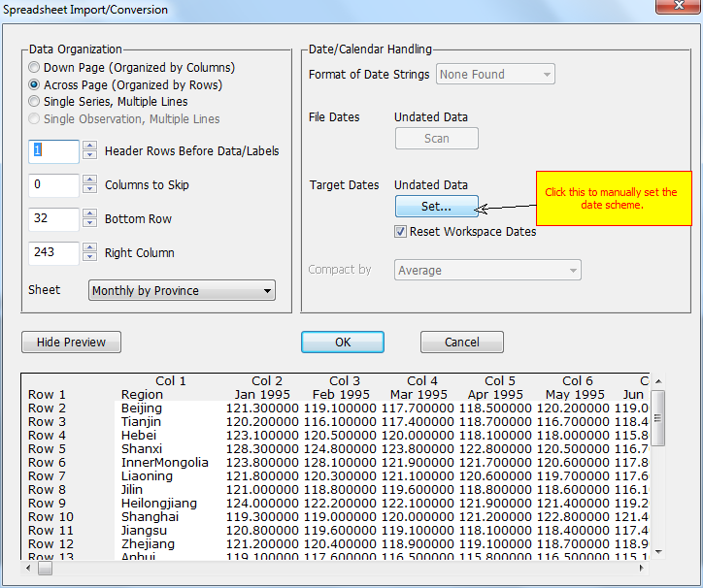Screen dimensions: 703x588
Task: Click the Hide Preview button
Action: [x=71, y=342]
